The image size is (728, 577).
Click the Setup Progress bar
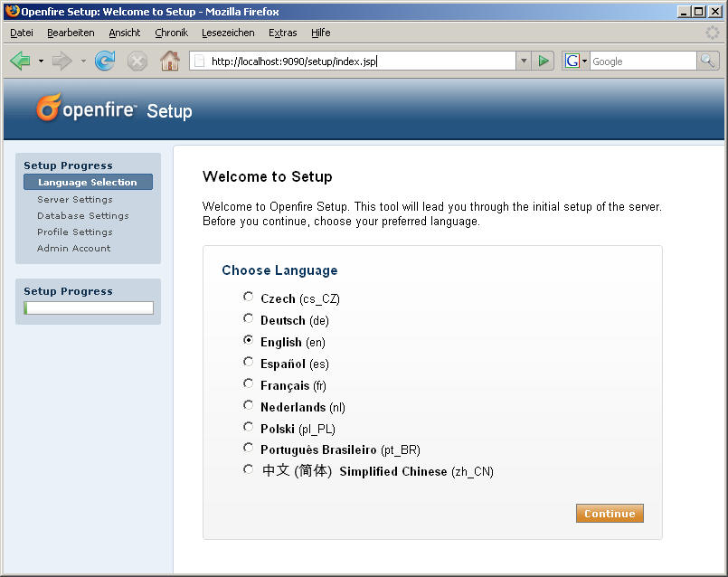[x=89, y=308]
